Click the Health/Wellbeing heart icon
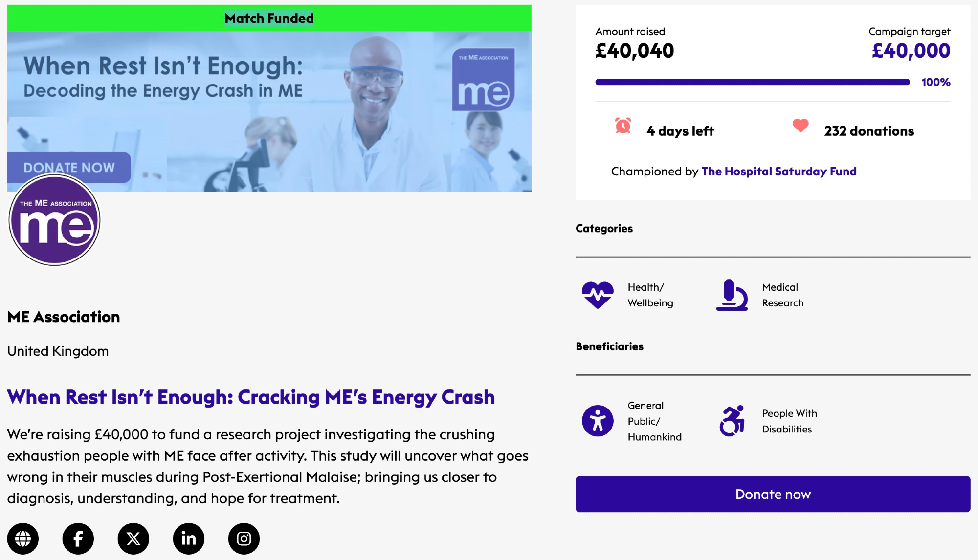Image resolution: width=978 pixels, height=560 pixels. click(598, 295)
